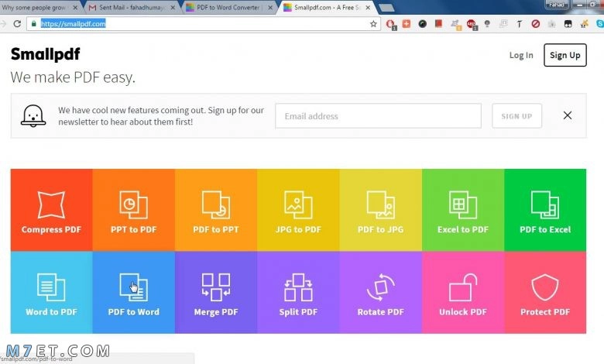Click the PDF to Word tile
This screenshot has height=364, width=604.
(x=134, y=292)
